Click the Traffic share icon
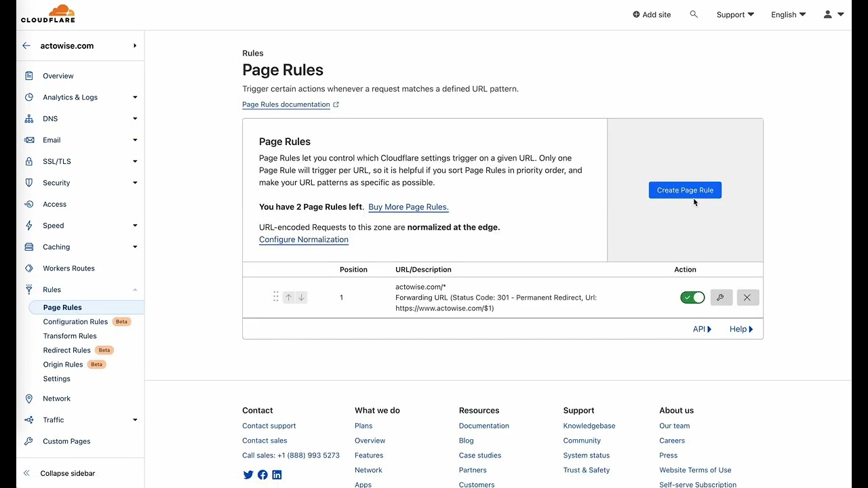868x488 pixels. pos(28,420)
